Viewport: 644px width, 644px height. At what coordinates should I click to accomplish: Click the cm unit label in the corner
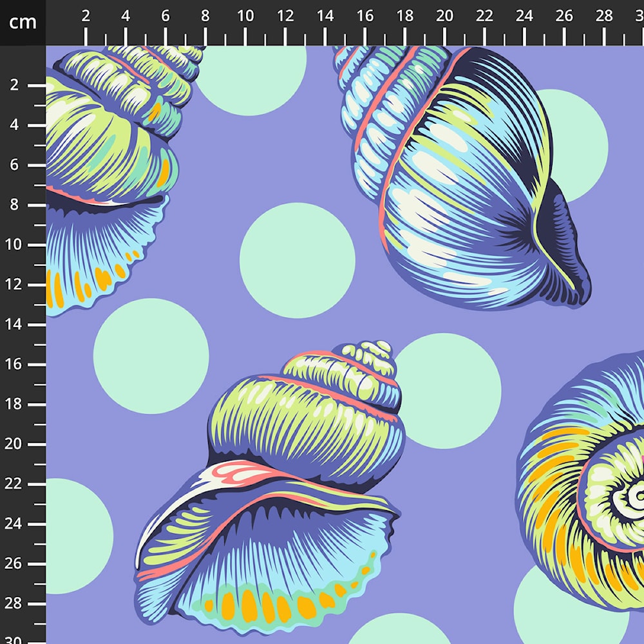[23, 23]
